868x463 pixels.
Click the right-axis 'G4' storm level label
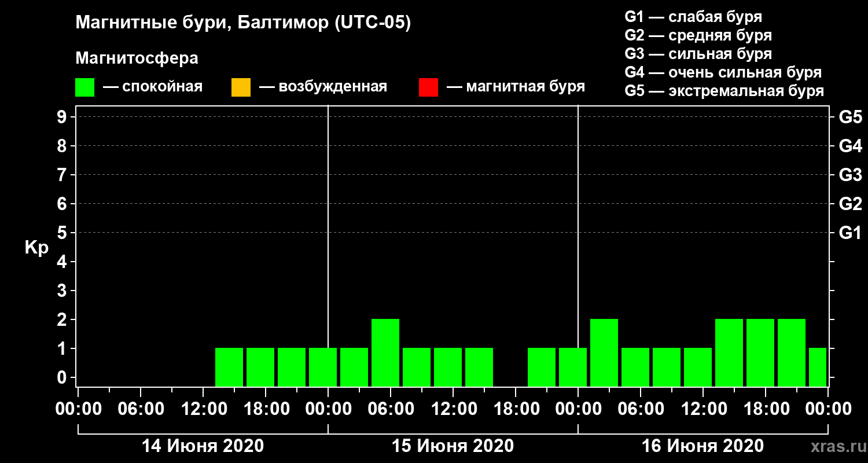[850, 146]
